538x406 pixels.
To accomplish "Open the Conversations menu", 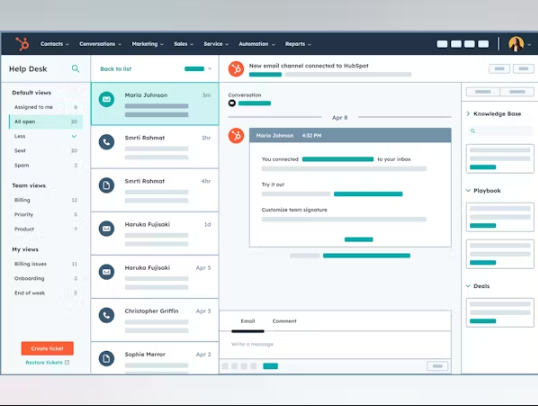I will (x=100, y=44).
